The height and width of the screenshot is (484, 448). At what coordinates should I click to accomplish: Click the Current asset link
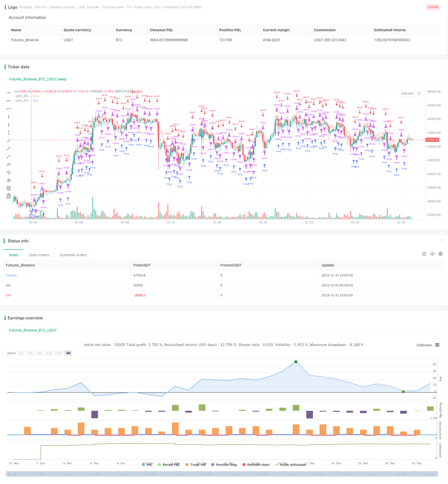[11, 275]
